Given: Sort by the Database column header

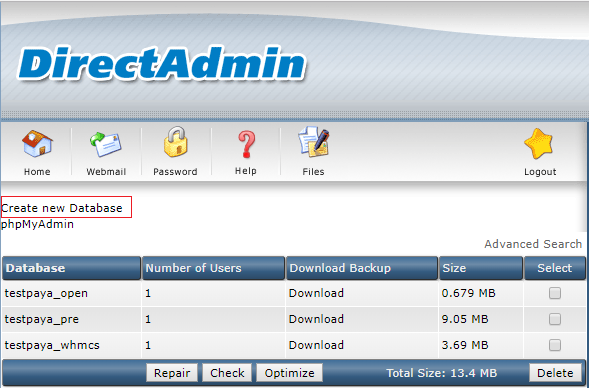Looking at the screenshot, I should click(35, 268).
